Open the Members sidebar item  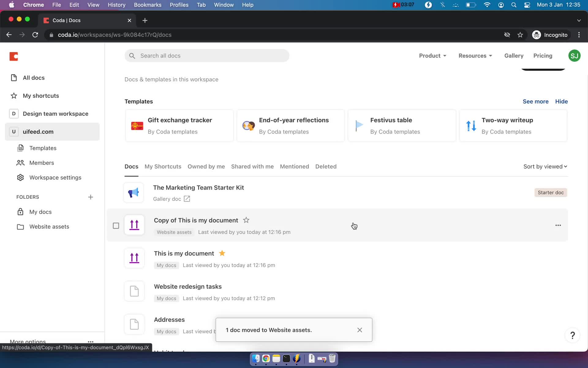[x=42, y=163]
